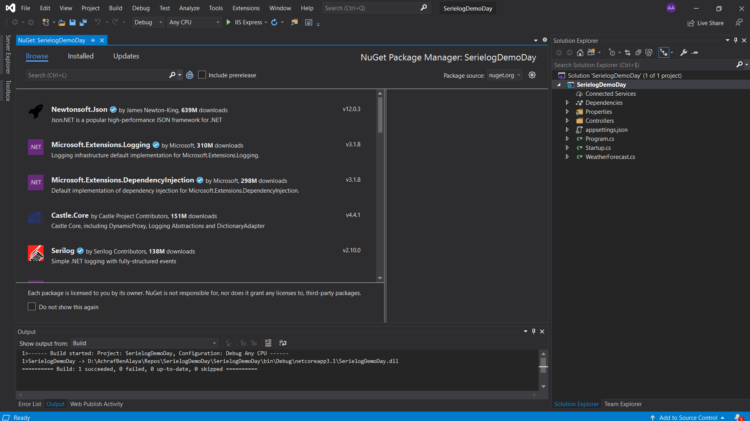Click the Solution Explorer Home icon

click(580, 53)
